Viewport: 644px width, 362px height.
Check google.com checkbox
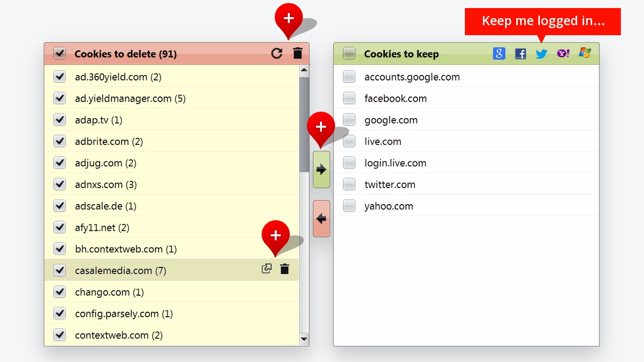(349, 120)
